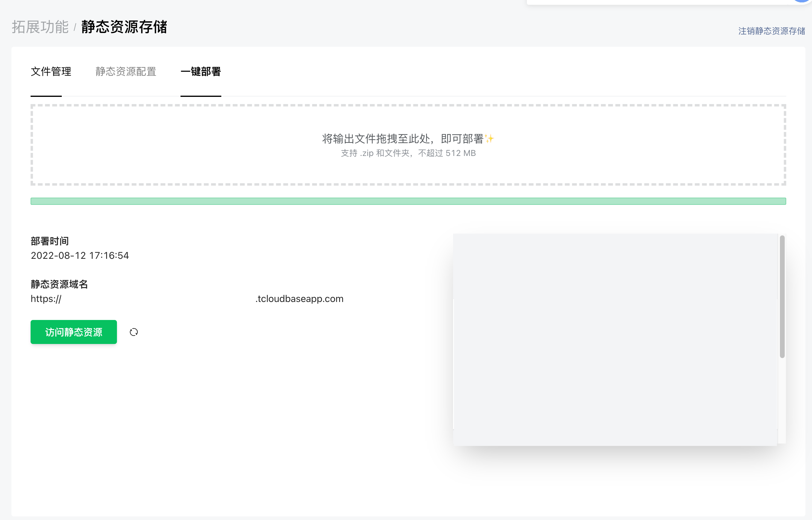Image resolution: width=812 pixels, height=520 pixels.
Task: Click the 注销静态资源存储 link
Action: [x=771, y=31]
